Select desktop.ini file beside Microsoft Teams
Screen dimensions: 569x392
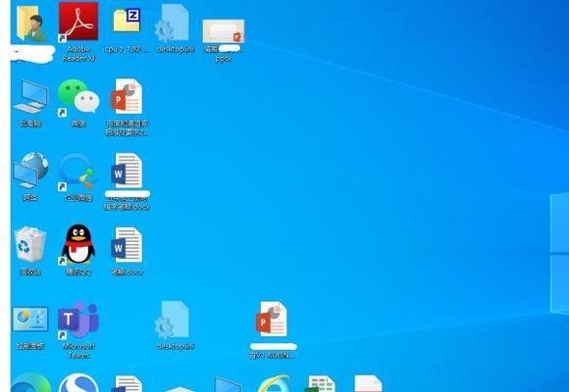pyautogui.click(x=173, y=319)
